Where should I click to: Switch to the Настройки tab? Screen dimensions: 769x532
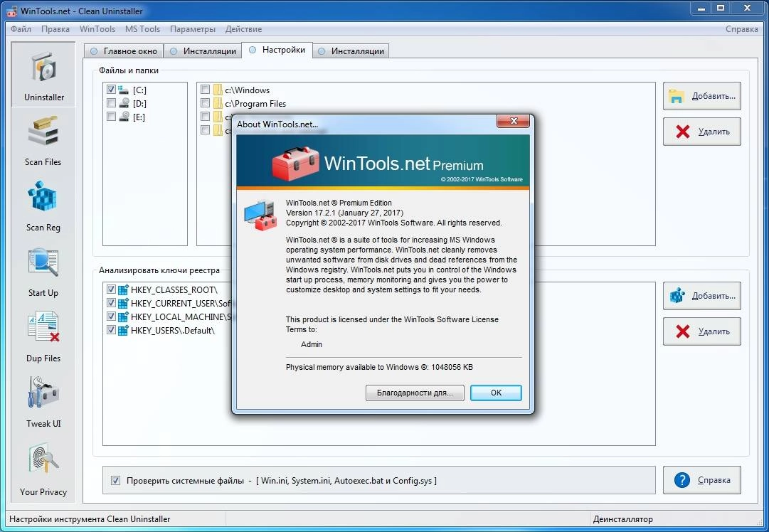pos(277,50)
